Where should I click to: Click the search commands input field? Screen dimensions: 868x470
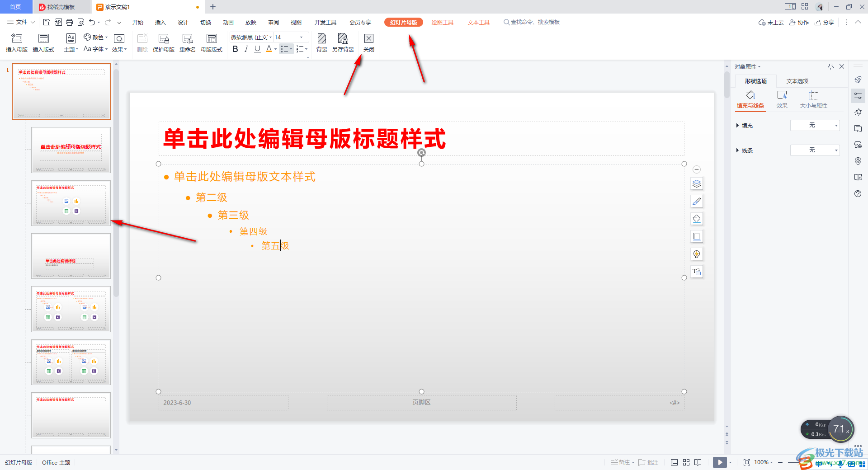pyautogui.click(x=532, y=22)
